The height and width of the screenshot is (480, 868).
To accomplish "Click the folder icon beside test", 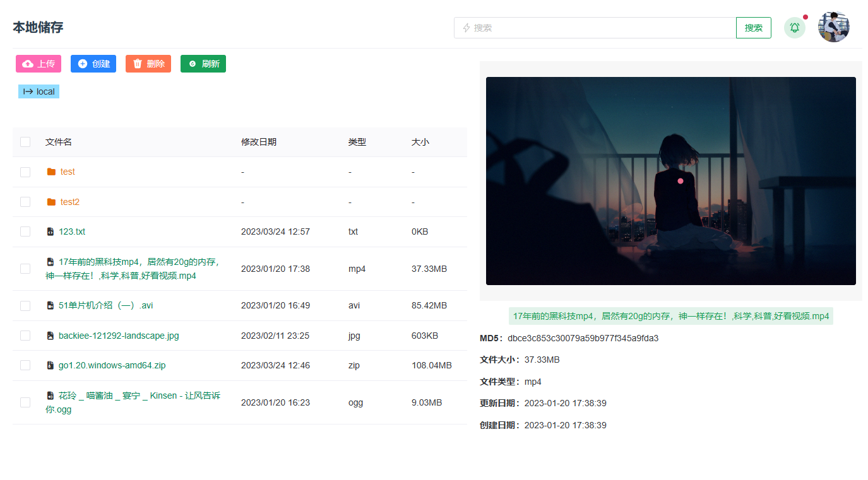I will 51,172.
